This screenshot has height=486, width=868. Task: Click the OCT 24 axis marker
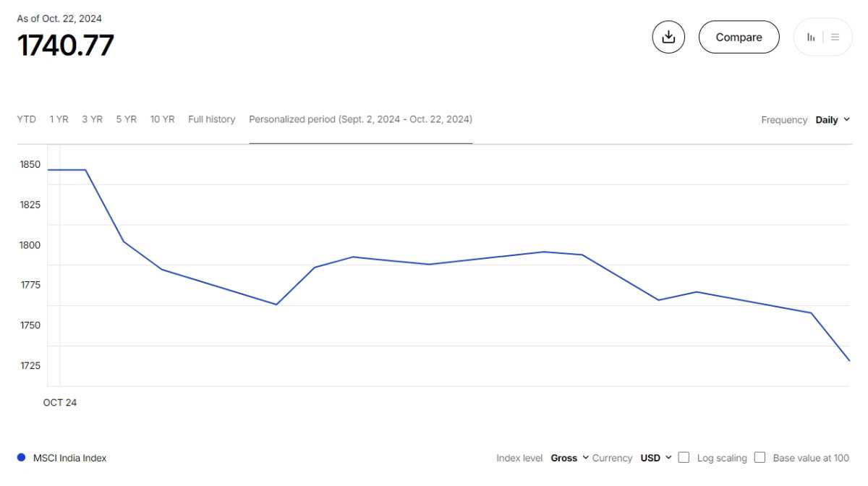60,402
